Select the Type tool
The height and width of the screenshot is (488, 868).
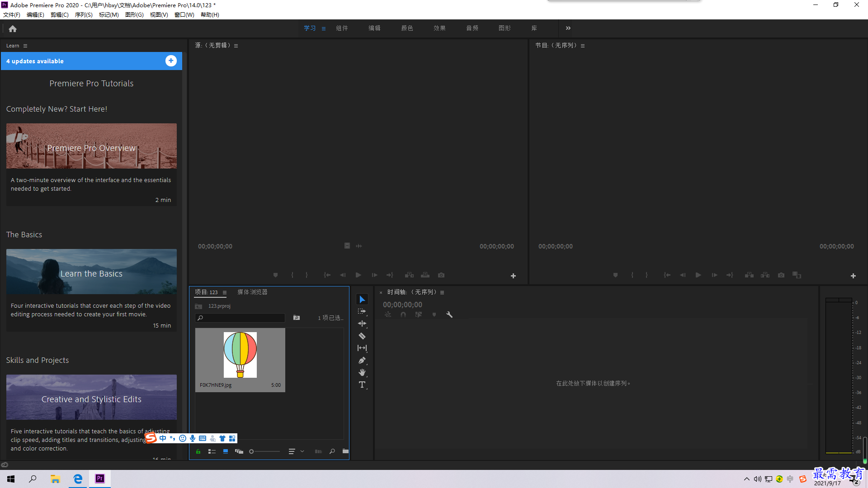point(362,385)
